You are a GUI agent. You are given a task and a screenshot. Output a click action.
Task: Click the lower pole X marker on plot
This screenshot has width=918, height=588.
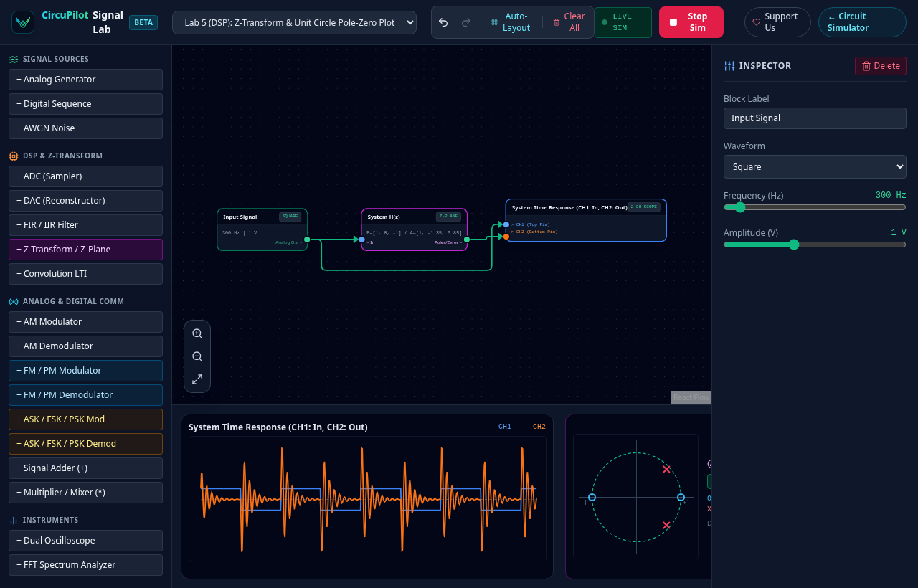click(x=667, y=526)
